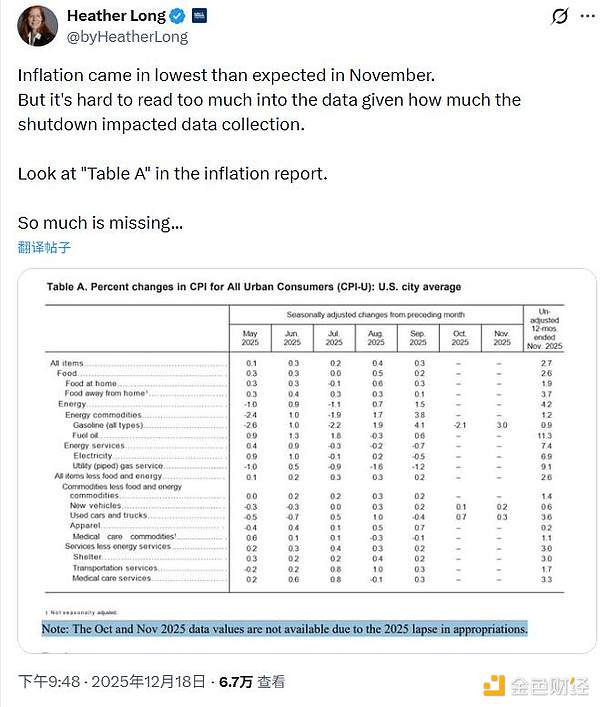Click the 翻译帖子 translate post link
600x707 pixels.
click(44, 247)
